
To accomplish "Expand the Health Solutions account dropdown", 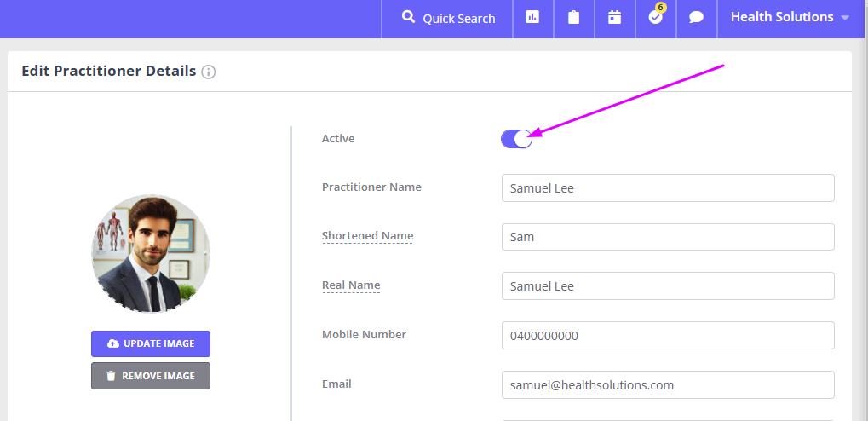I will coord(790,18).
